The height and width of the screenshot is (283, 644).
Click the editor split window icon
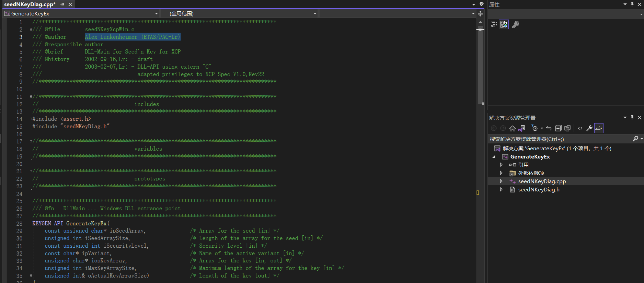click(480, 14)
